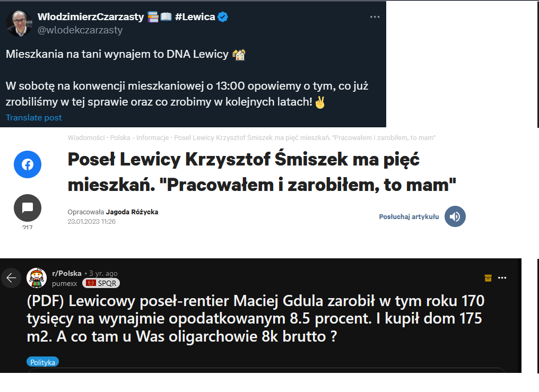The height and width of the screenshot is (392, 539).
Task: Open the @wlodekczarzasty handle
Action: [x=80, y=30]
